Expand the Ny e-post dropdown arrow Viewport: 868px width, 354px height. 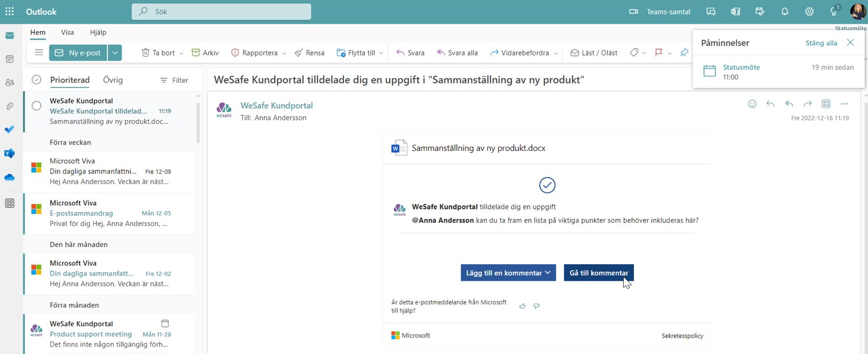[x=115, y=53]
